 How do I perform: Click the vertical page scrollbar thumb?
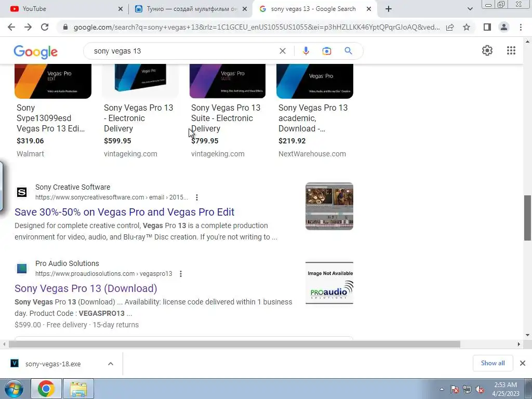[x=528, y=218]
